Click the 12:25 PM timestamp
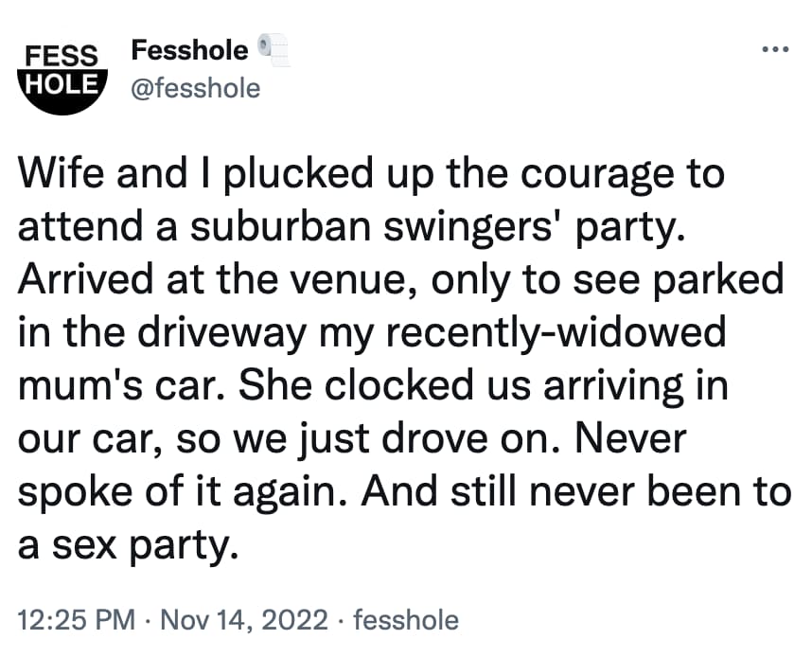Screen dimensions: 812x657 pos(78,620)
